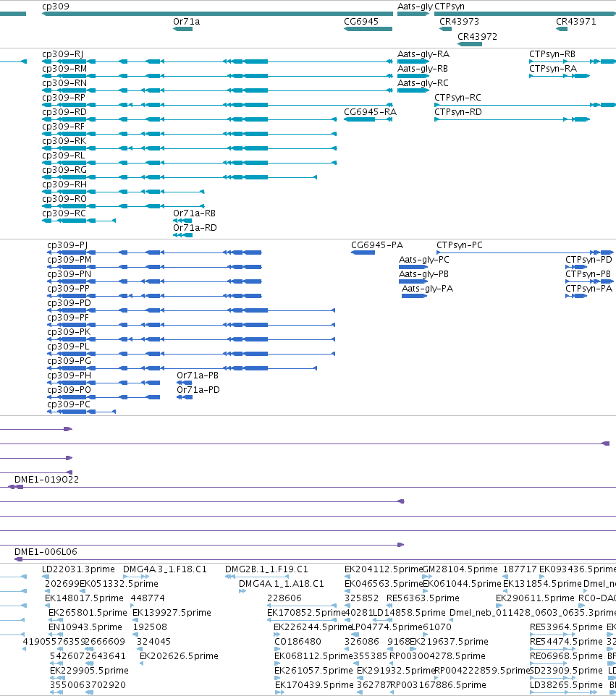This screenshot has width=616, height=696.
Task: Click the Or71a-RB transcript label
Action: point(195,213)
